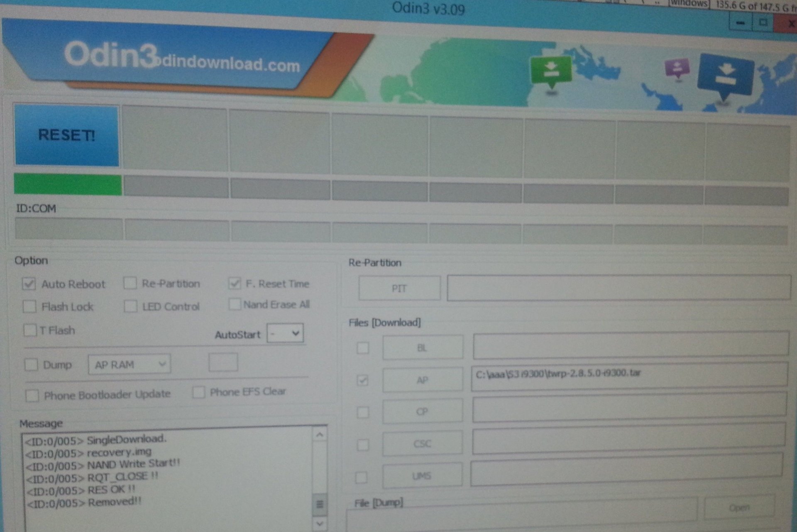Click the UMS file path field
This screenshot has height=532, width=797.
[626, 469]
